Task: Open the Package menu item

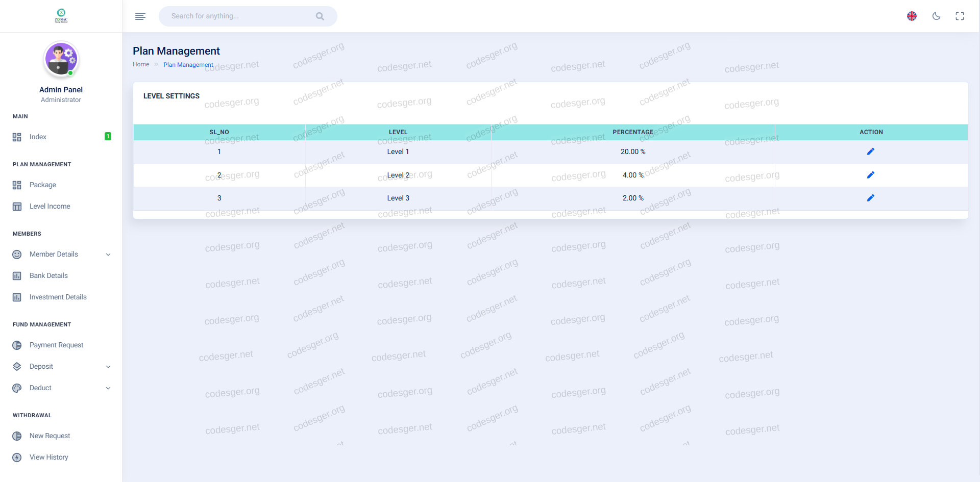Action: click(x=43, y=185)
